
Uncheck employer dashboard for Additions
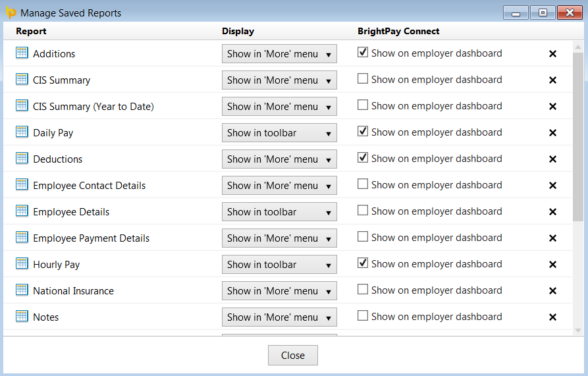pyautogui.click(x=363, y=52)
